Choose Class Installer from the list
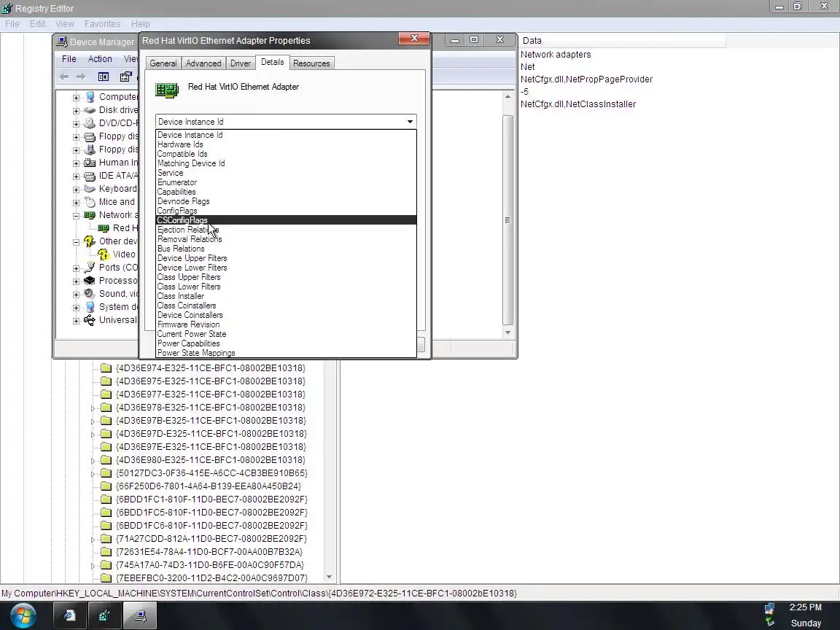The height and width of the screenshot is (630, 840). (286, 296)
